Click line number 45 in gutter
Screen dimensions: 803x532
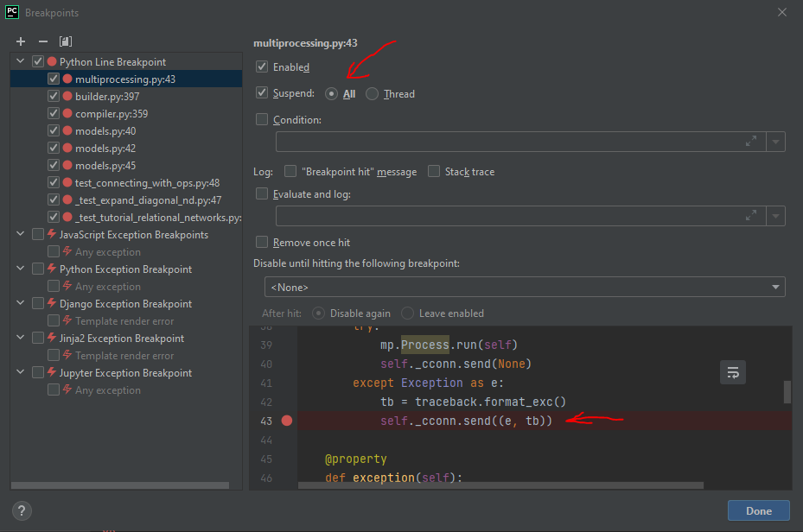point(266,459)
